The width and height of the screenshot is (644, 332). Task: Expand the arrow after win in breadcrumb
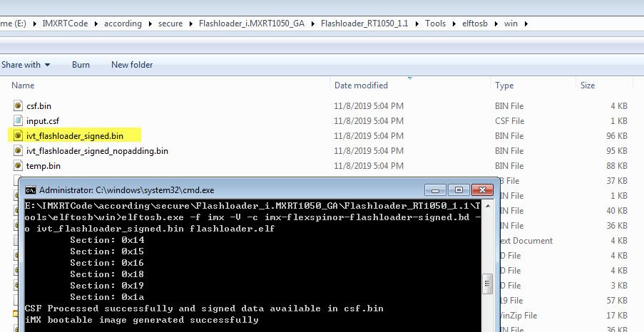tap(526, 24)
